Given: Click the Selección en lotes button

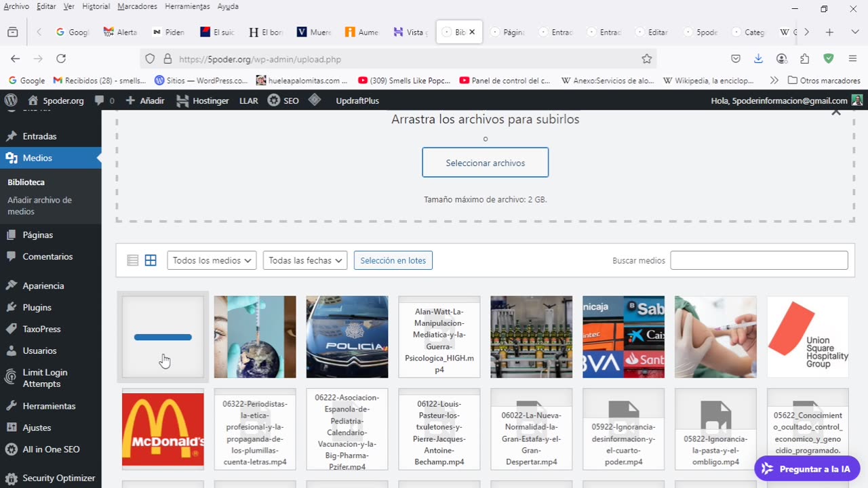Looking at the screenshot, I should (393, 260).
